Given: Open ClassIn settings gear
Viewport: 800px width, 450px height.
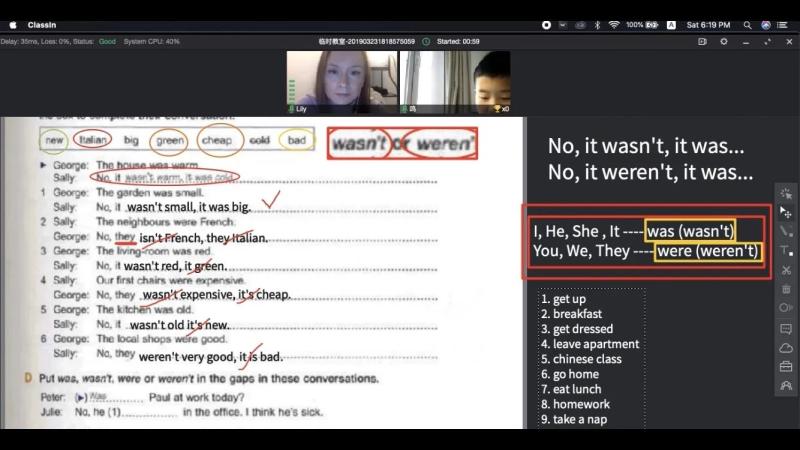Looking at the screenshot, I should click(x=723, y=41).
